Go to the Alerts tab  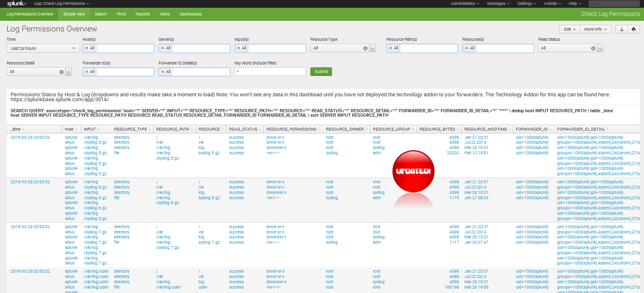coord(165,14)
